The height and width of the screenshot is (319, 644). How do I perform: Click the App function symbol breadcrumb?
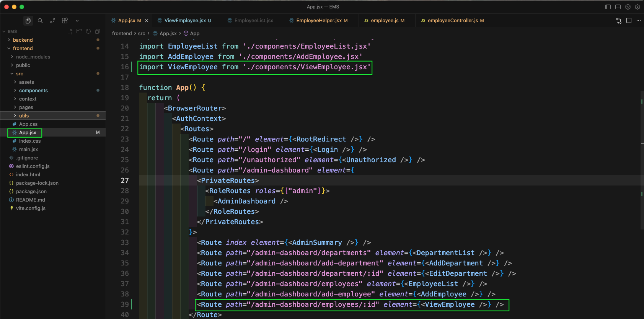tap(191, 34)
